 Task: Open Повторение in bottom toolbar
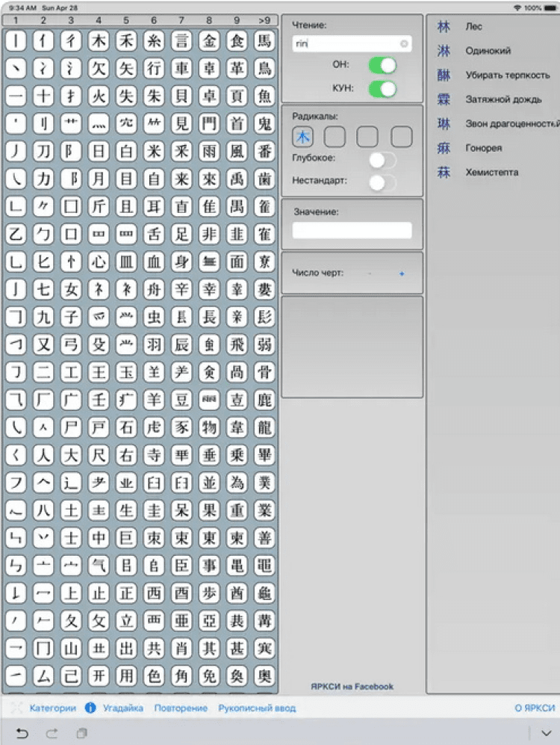click(181, 708)
